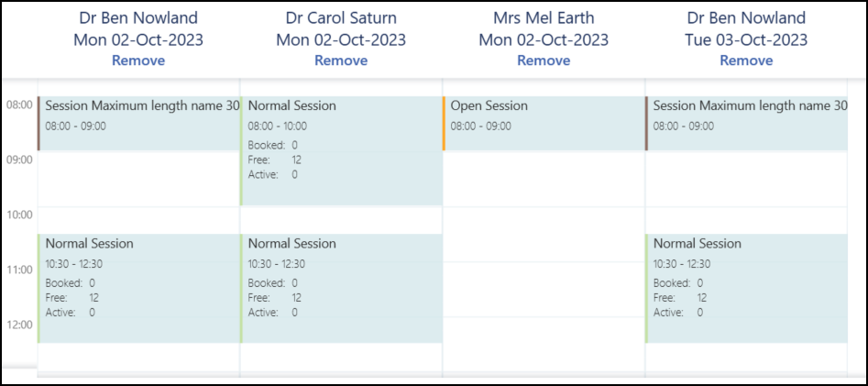This screenshot has width=868, height=386.
Task: Remove Dr Carol Saturn's column
Action: tap(341, 61)
